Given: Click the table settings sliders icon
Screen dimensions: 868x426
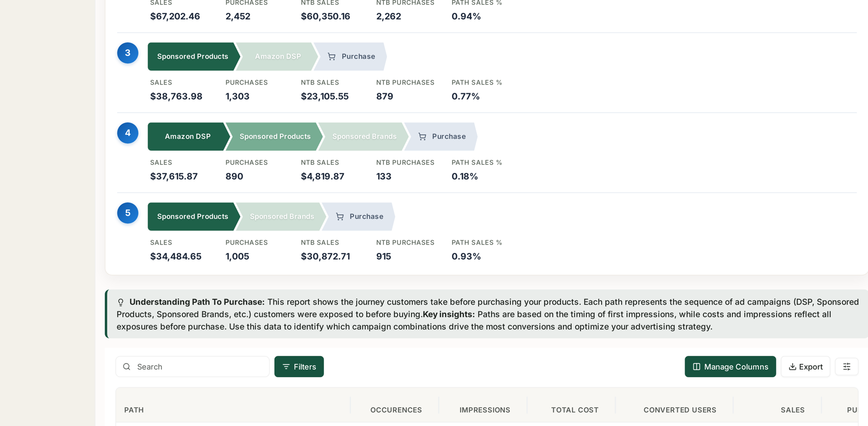Looking at the screenshot, I should [846, 367].
